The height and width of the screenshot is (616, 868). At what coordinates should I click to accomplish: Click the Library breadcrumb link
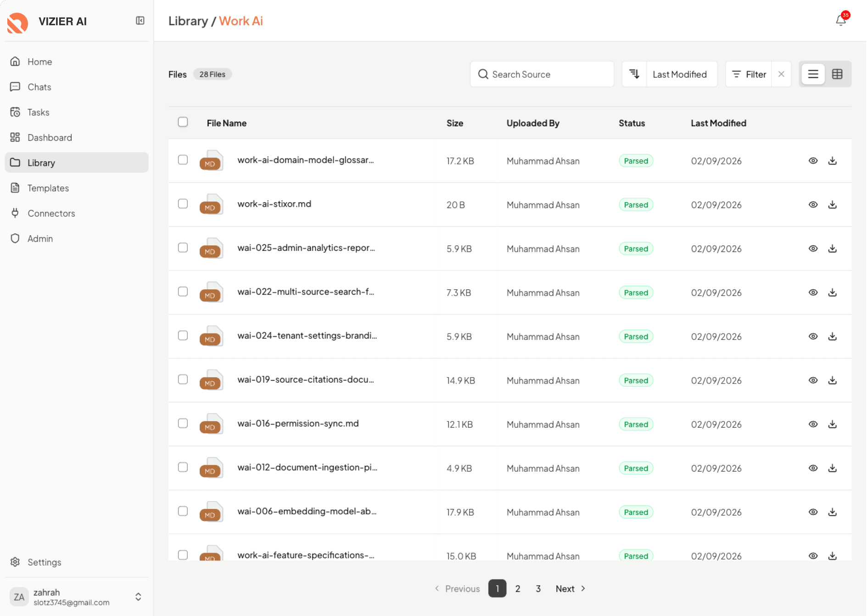pos(188,21)
